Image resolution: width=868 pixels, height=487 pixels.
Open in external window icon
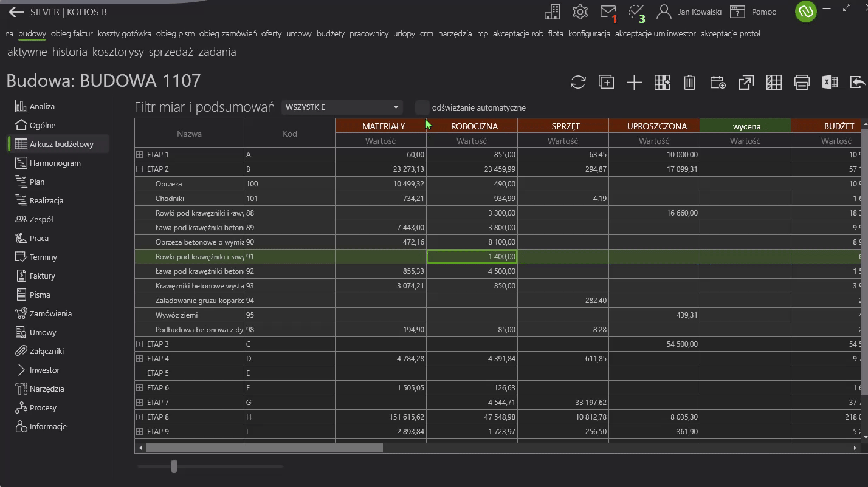[x=746, y=83]
